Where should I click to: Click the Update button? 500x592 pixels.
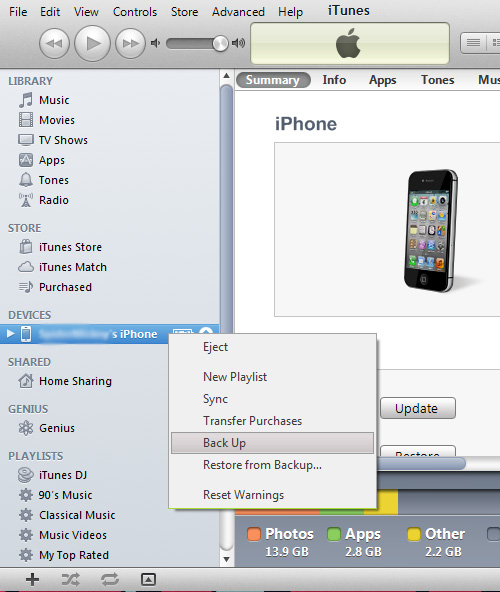pyautogui.click(x=418, y=408)
